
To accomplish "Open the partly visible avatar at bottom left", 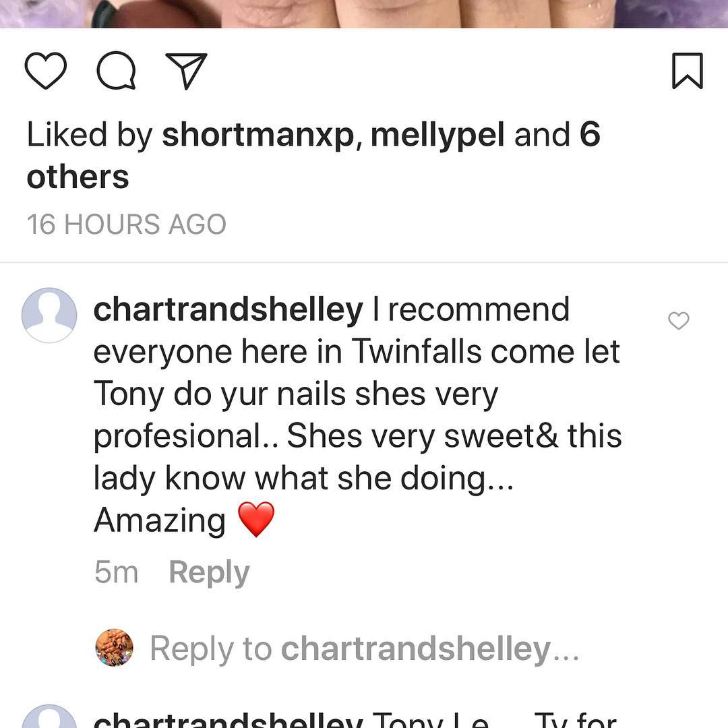I will click(49, 719).
